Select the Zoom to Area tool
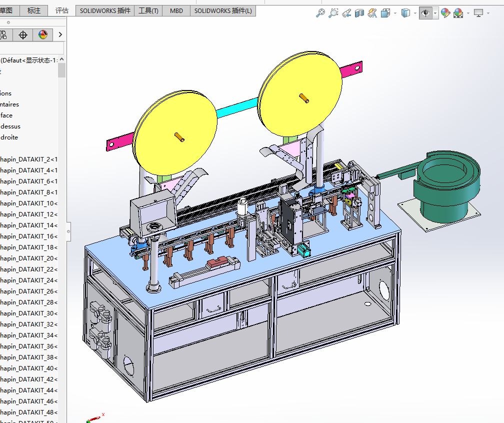 (x=333, y=13)
